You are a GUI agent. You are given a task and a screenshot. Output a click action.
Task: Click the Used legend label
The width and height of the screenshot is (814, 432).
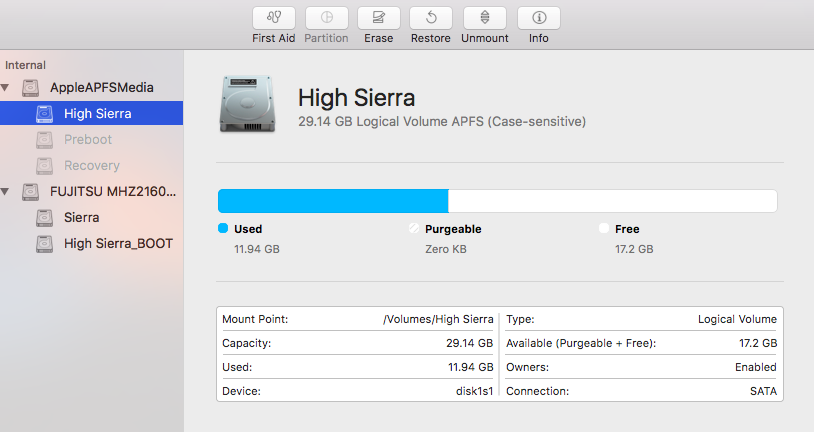pos(248,229)
